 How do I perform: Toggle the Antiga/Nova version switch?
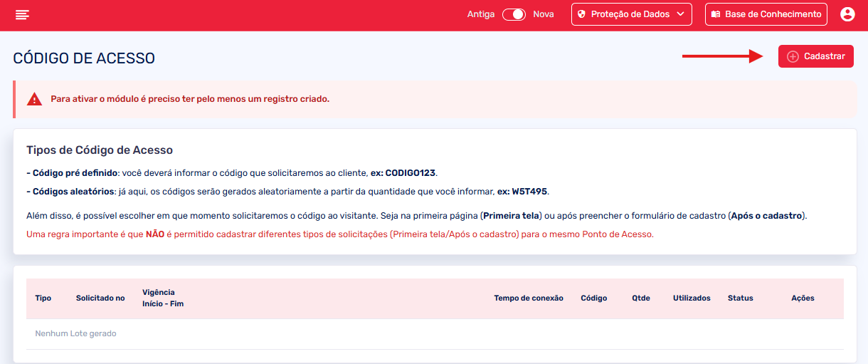click(x=514, y=14)
